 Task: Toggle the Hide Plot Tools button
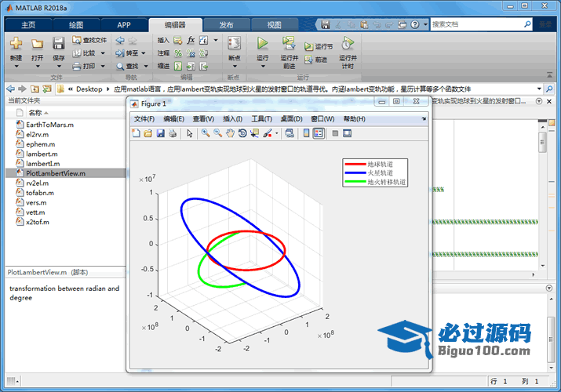335,133
